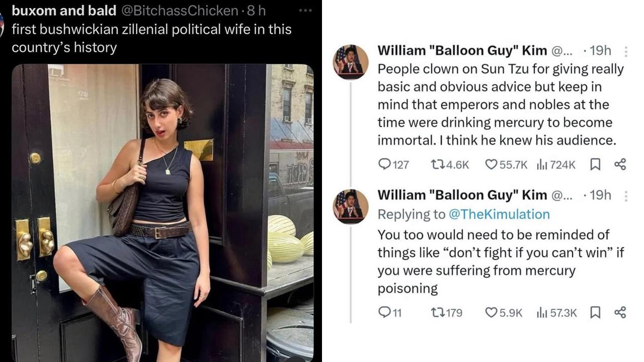Image resolution: width=644 pixels, height=362 pixels.
Task: Like the mercury poisoning reply (5.9K)
Action: 491,313
